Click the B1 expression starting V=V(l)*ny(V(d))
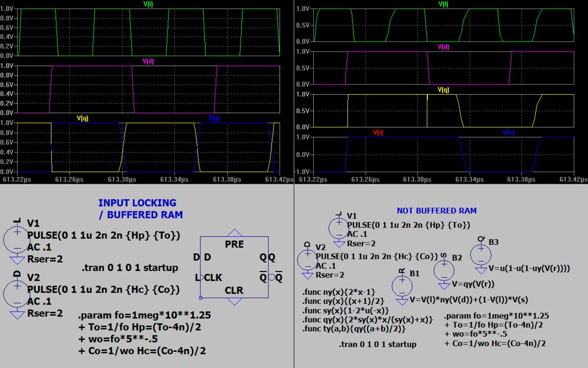The image size is (588, 368). tap(468, 300)
